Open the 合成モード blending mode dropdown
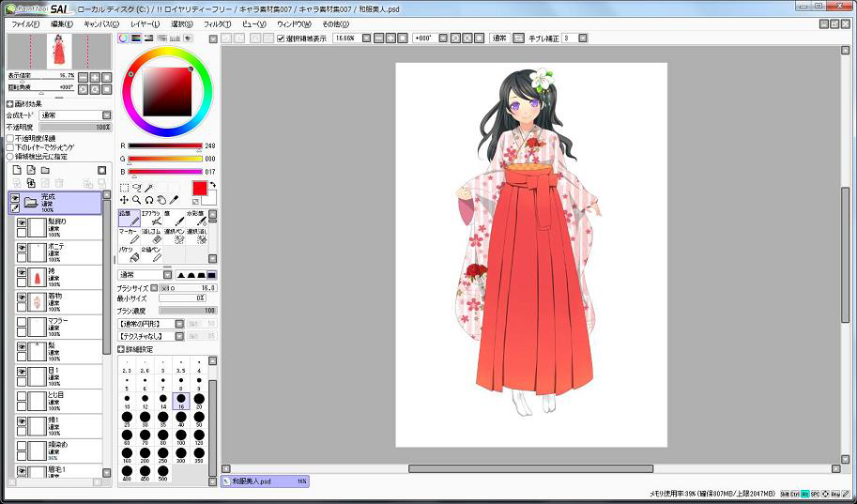 coord(74,115)
